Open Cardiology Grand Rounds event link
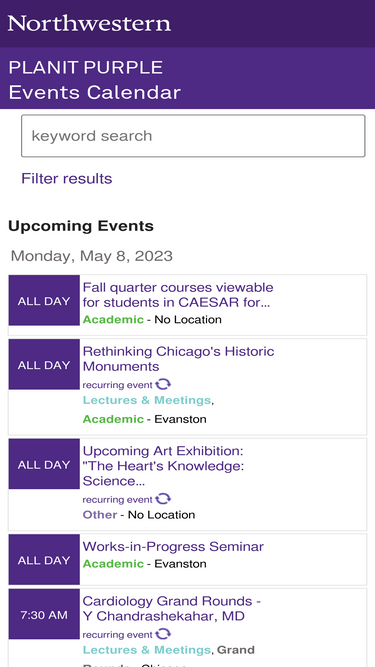Viewport: 375px width, 667px height. pos(171,608)
